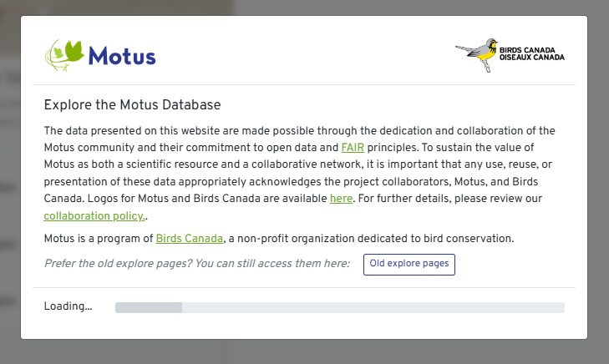Click the blue Motus wordmark text
The image size is (609, 364).
[x=122, y=57]
